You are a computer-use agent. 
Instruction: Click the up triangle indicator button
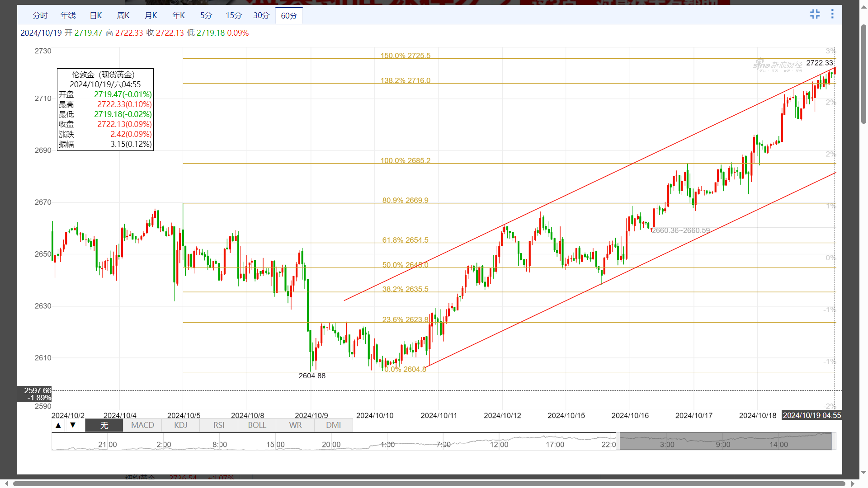[58, 425]
